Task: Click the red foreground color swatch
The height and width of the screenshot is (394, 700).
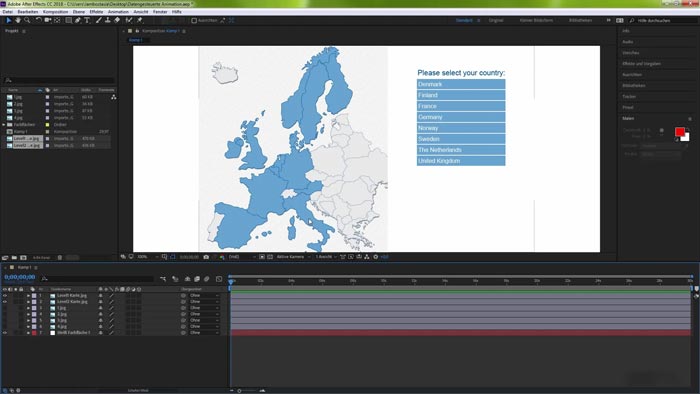Action: tap(679, 132)
